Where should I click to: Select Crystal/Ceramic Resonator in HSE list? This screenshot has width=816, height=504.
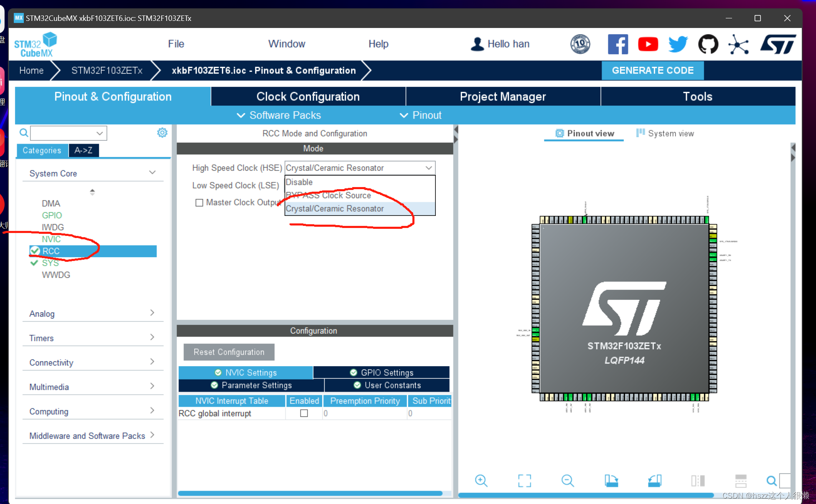tap(360, 209)
